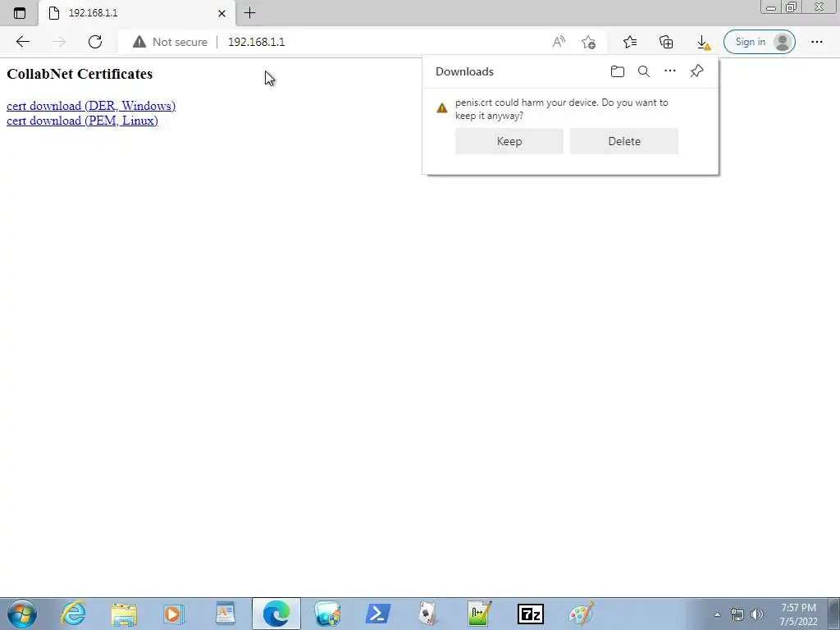Pin the Downloads panel
This screenshot has height=630, width=840.
point(696,71)
